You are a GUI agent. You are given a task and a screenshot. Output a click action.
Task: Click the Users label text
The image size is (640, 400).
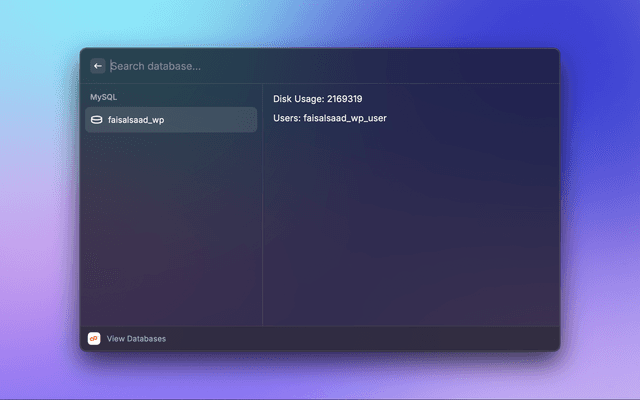tap(287, 118)
